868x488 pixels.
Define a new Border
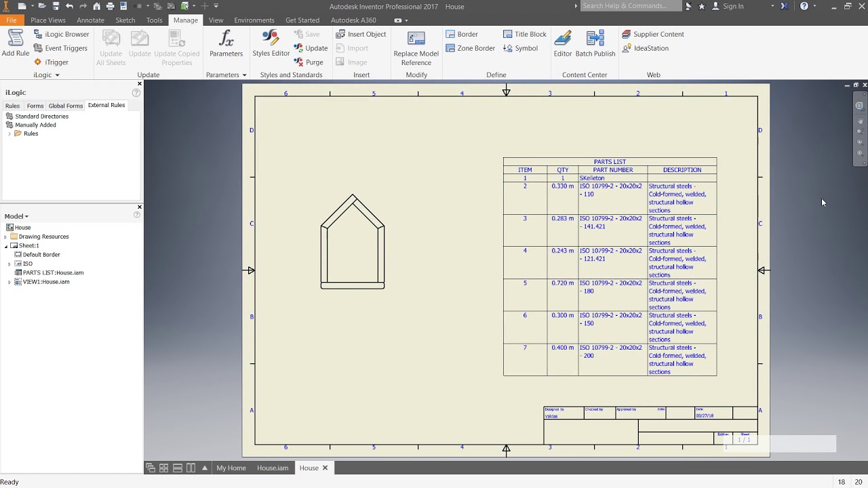click(462, 34)
